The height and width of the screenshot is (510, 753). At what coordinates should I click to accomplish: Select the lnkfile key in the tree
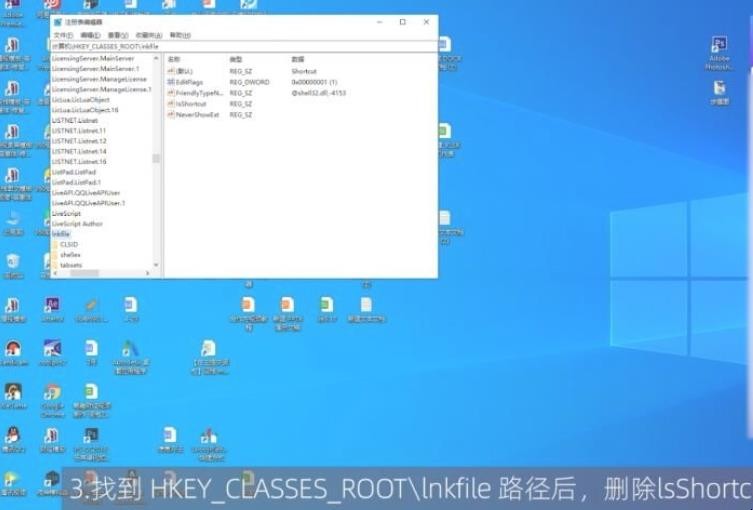[61, 234]
